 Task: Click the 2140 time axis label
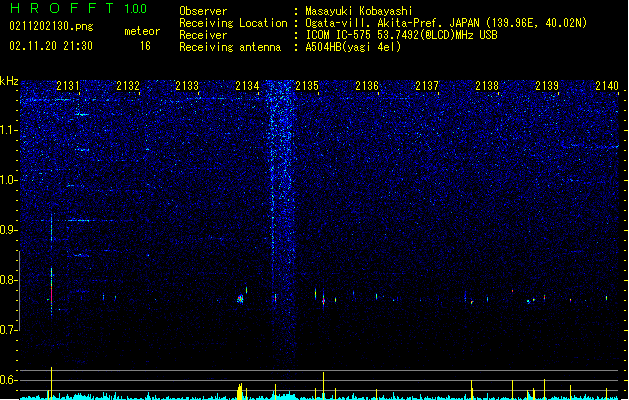point(607,85)
